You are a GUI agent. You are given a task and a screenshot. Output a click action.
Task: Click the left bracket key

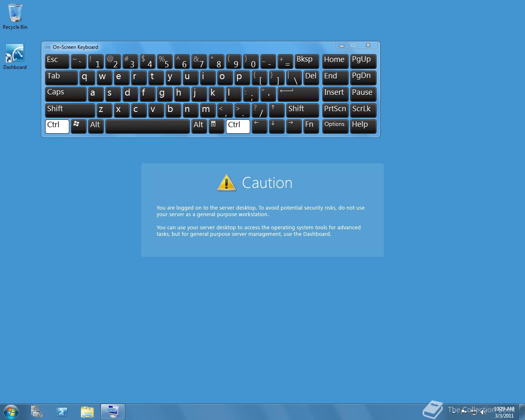point(259,78)
